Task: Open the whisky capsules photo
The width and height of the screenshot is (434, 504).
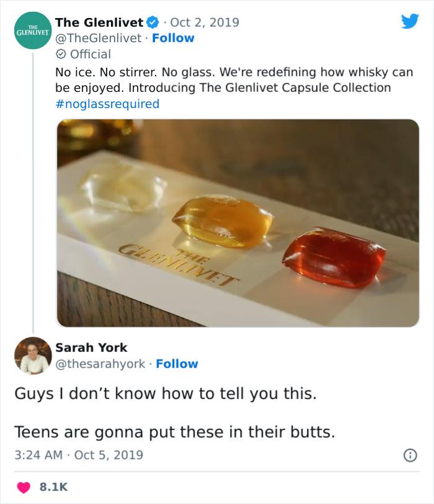Action: click(x=236, y=223)
